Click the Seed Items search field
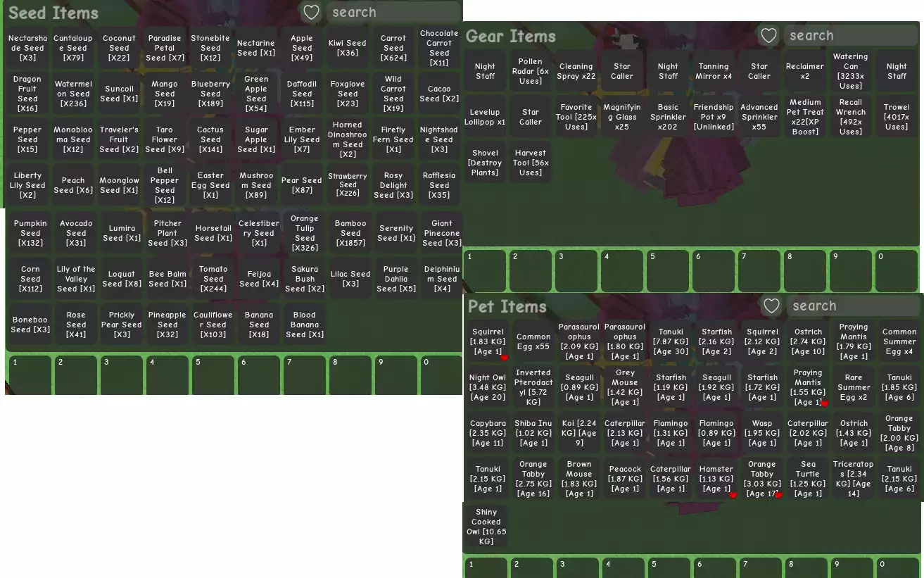Viewport: 924px width, 578px height. pyautogui.click(x=392, y=13)
